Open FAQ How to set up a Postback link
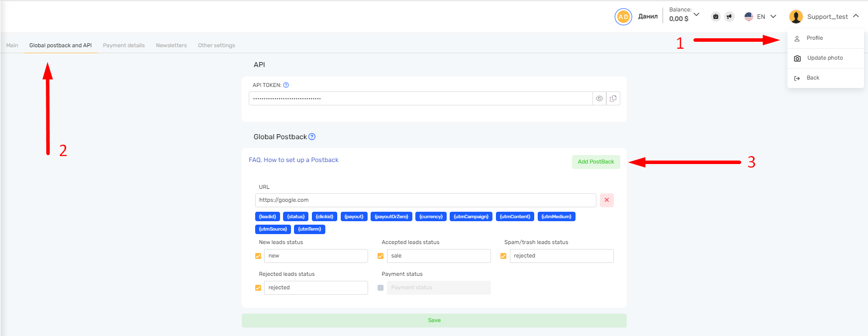 coord(293,160)
